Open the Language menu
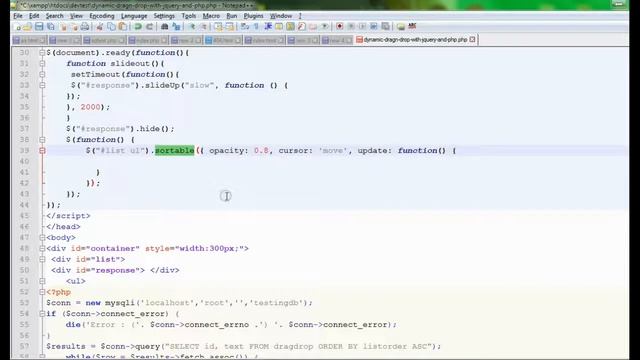The height and width of the screenshot is (360, 640). click(x=134, y=16)
